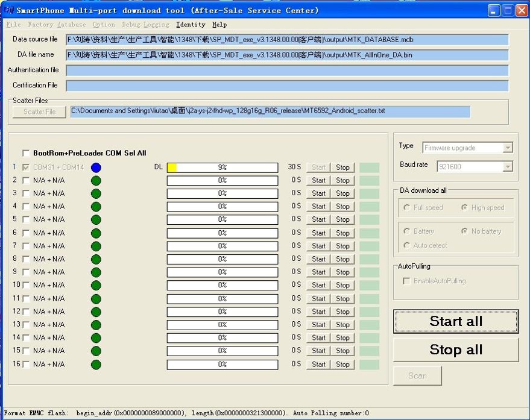Open the Debug Logging menu
The image size is (530, 420).
pos(145,24)
